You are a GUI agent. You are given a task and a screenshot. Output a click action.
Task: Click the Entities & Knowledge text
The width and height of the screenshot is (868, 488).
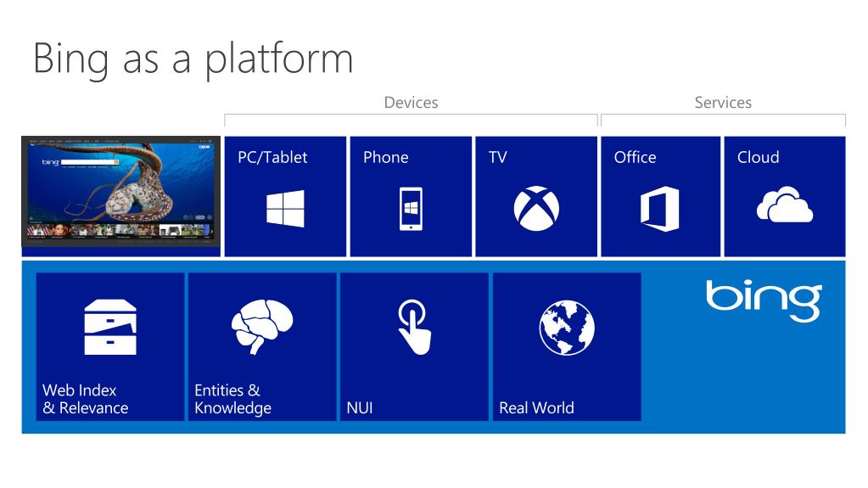233,400
